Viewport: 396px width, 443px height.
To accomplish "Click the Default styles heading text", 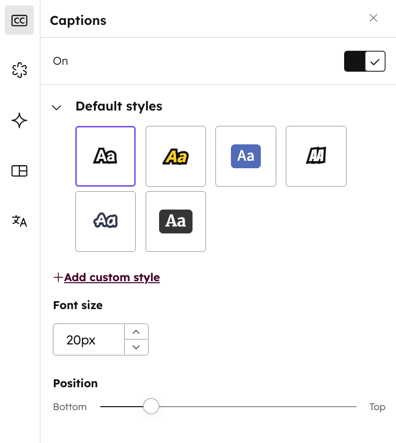I will 119,106.
